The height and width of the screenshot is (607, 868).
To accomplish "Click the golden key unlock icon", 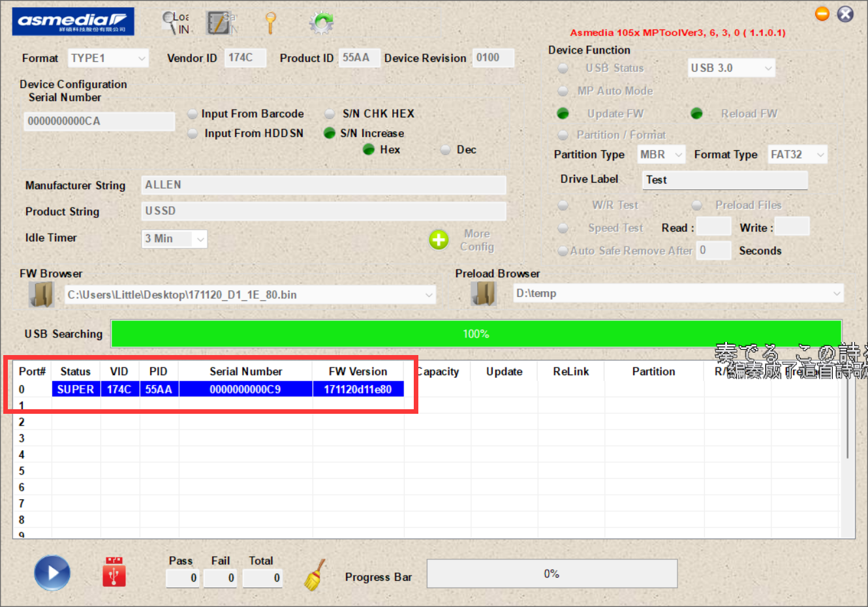I will click(x=270, y=23).
